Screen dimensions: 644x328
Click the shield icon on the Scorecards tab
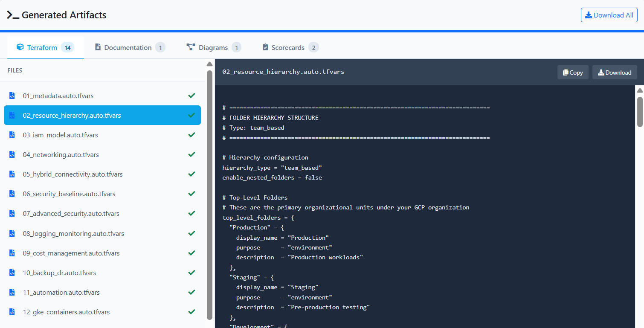point(265,47)
